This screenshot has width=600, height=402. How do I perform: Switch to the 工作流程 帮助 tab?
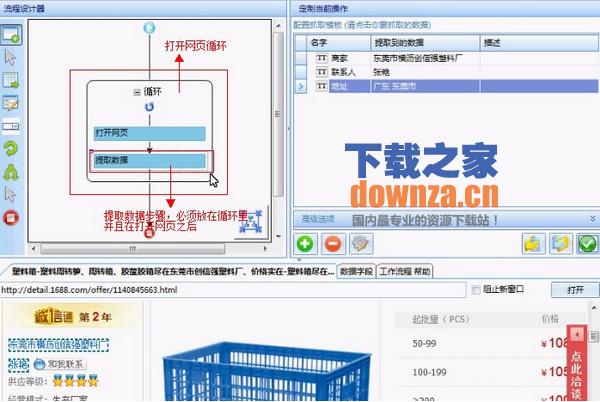point(404,272)
